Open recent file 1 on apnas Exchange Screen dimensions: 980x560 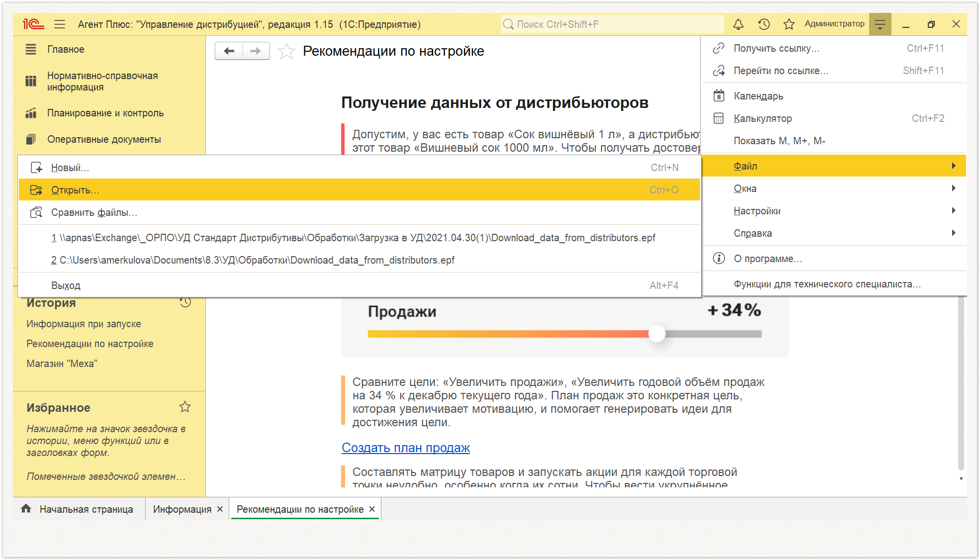click(359, 238)
